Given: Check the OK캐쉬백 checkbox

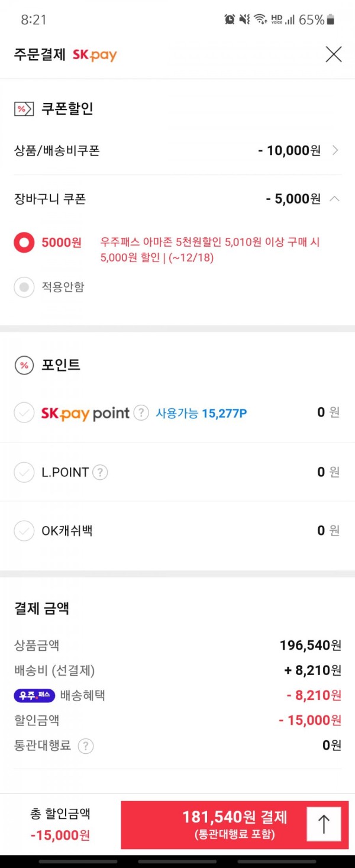Looking at the screenshot, I should coord(24,531).
